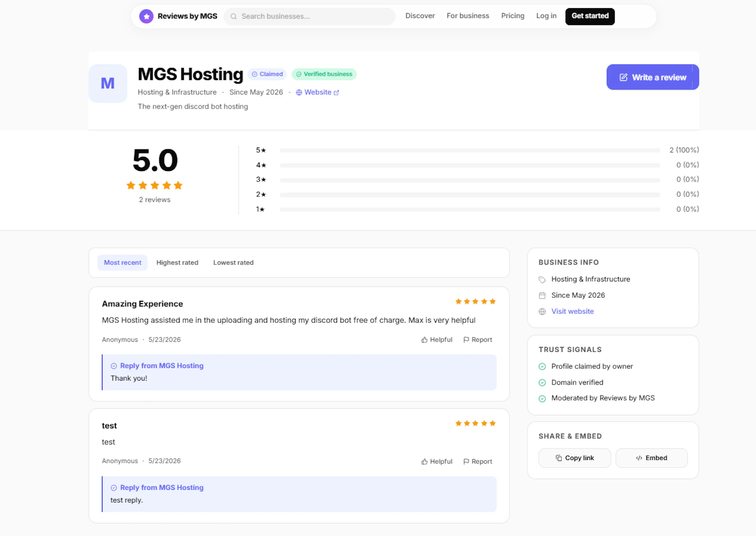Click the 4-star rating bar

[470, 165]
